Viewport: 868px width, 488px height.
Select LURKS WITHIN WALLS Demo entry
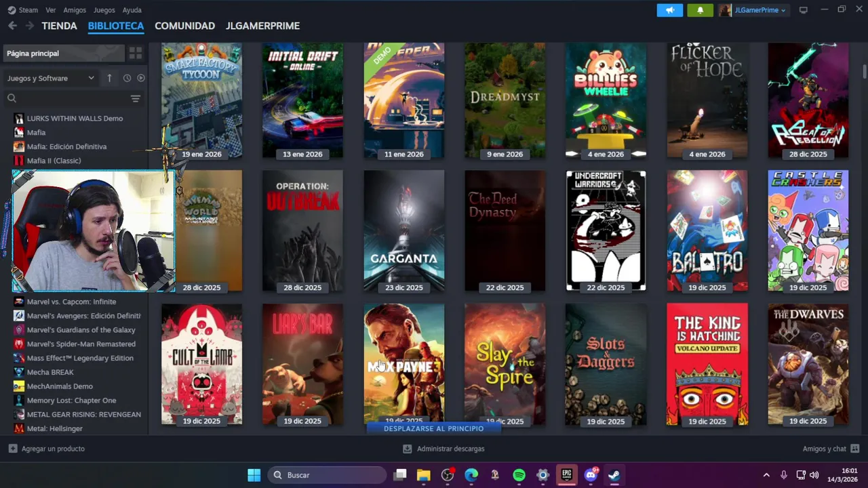[x=75, y=118]
